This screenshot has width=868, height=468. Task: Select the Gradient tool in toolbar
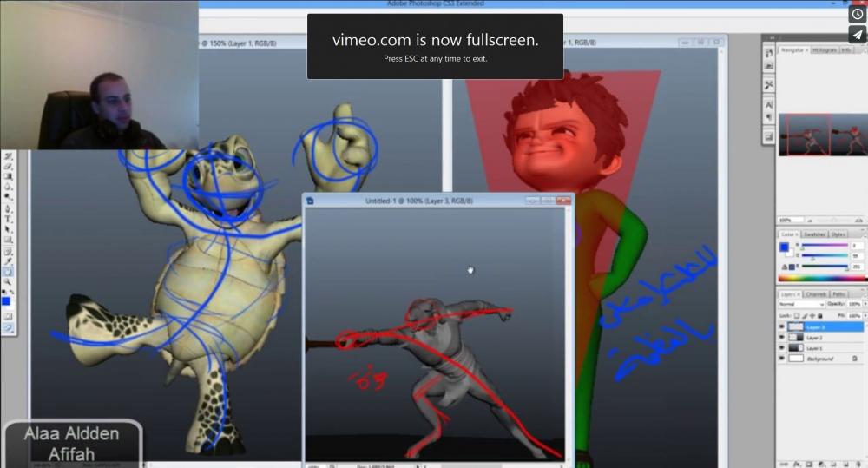(x=8, y=176)
